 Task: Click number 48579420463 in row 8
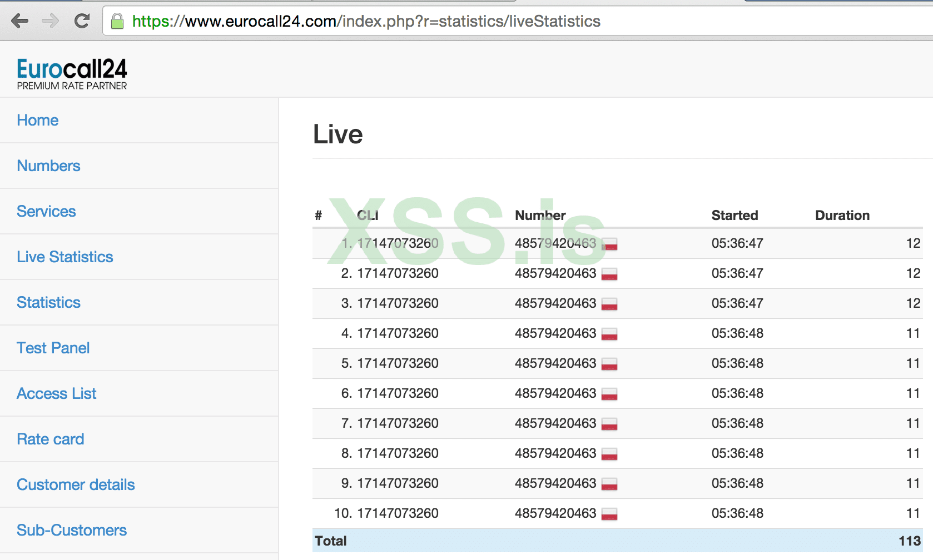click(x=555, y=453)
